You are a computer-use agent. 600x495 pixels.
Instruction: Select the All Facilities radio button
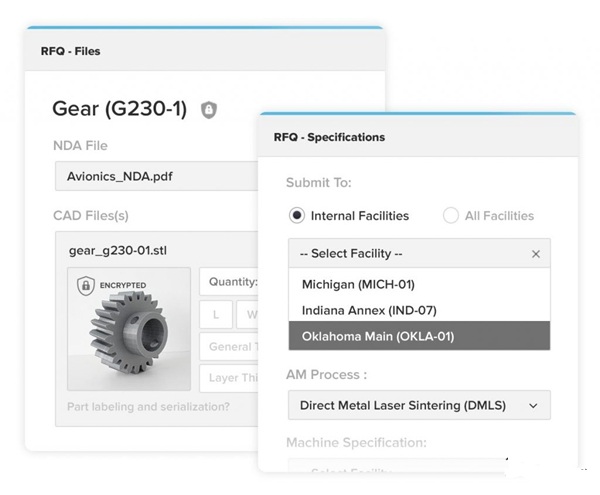click(x=450, y=215)
